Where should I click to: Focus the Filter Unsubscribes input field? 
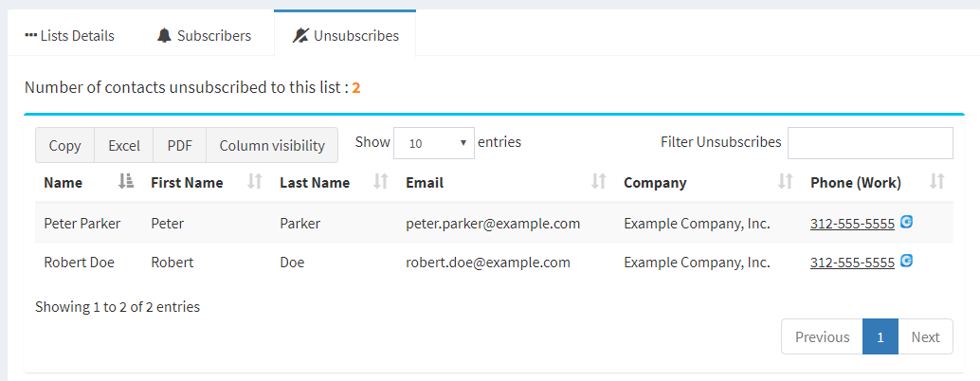(870, 143)
